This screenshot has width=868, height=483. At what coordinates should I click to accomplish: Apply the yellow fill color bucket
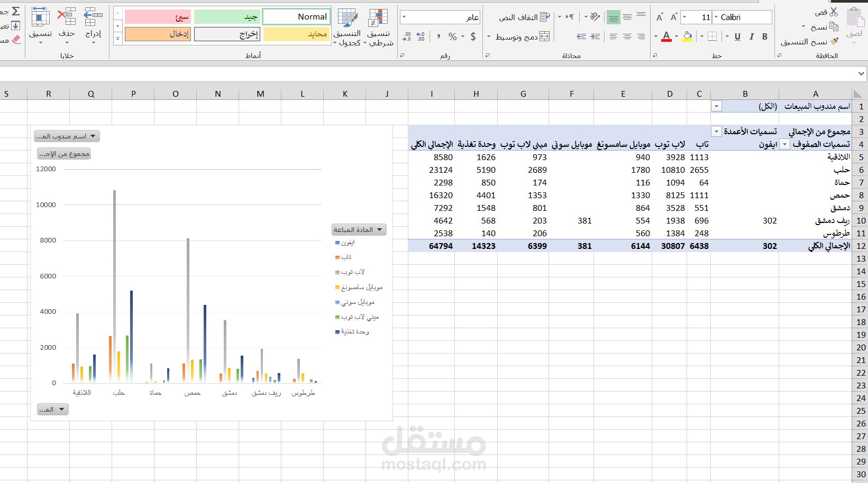pos(687,36)
